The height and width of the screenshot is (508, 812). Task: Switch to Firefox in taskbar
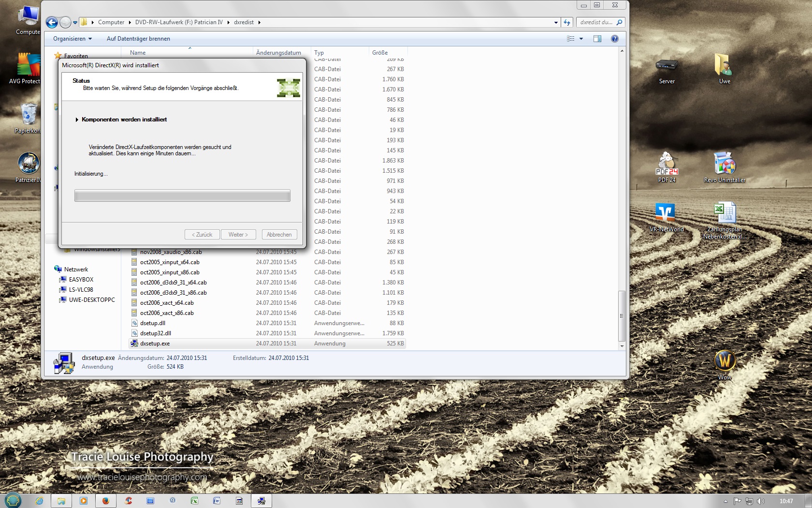106,501
